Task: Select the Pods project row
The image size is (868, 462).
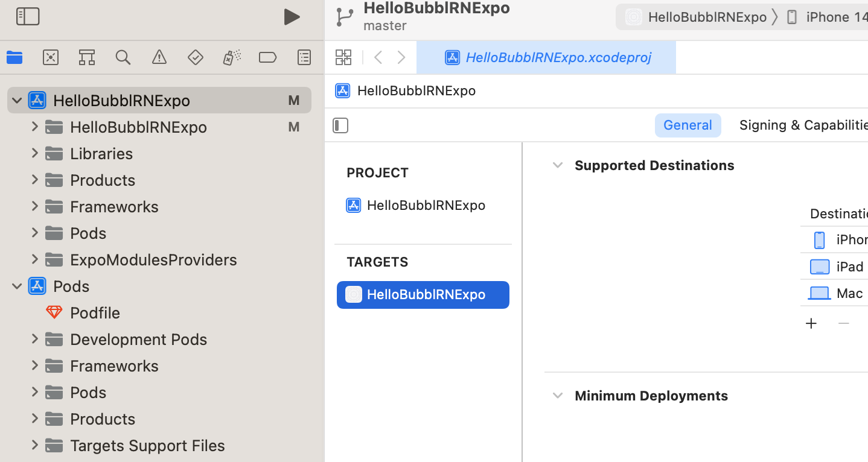Action: pos(159,286)
